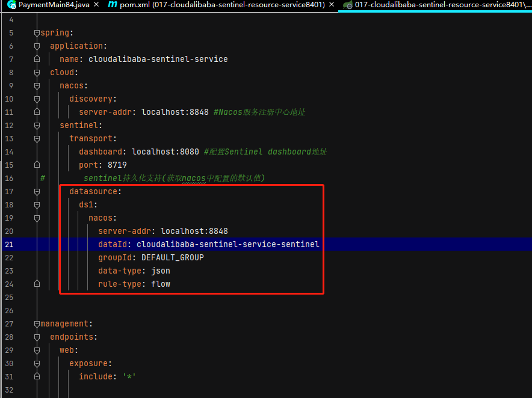
Task: Click the transport key on line 13
Action: 91,139
